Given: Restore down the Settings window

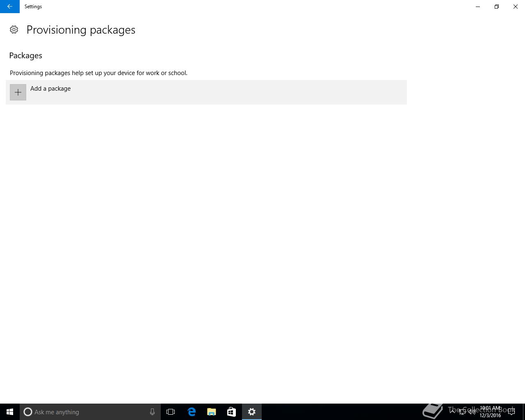Looking at the screenshot, I should 497,7.
